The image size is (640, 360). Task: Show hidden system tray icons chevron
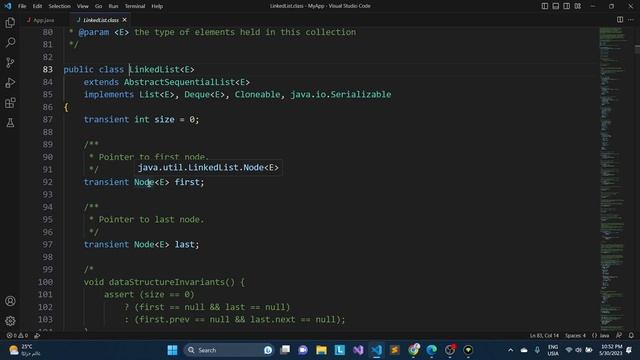point(510,350)
